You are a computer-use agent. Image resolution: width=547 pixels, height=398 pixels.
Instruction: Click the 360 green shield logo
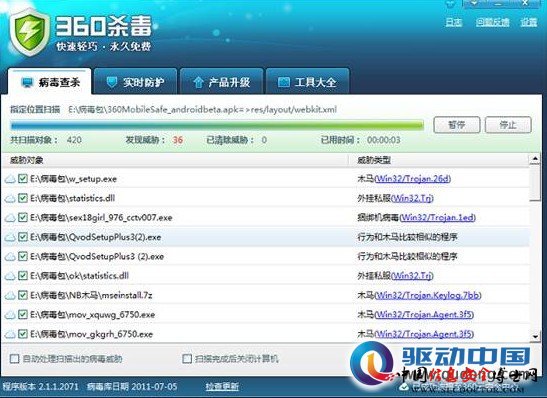click(x=29, y=32)
